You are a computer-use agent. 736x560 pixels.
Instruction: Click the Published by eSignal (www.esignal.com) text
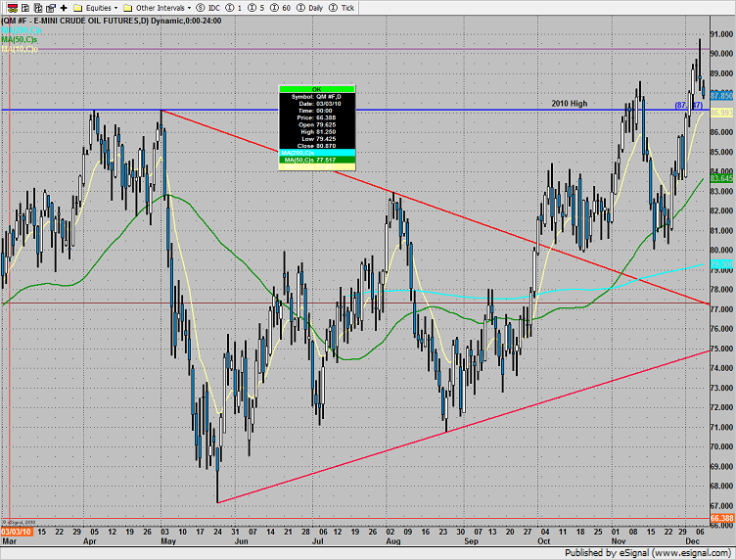pyautogui.click(x=648, y=553)
